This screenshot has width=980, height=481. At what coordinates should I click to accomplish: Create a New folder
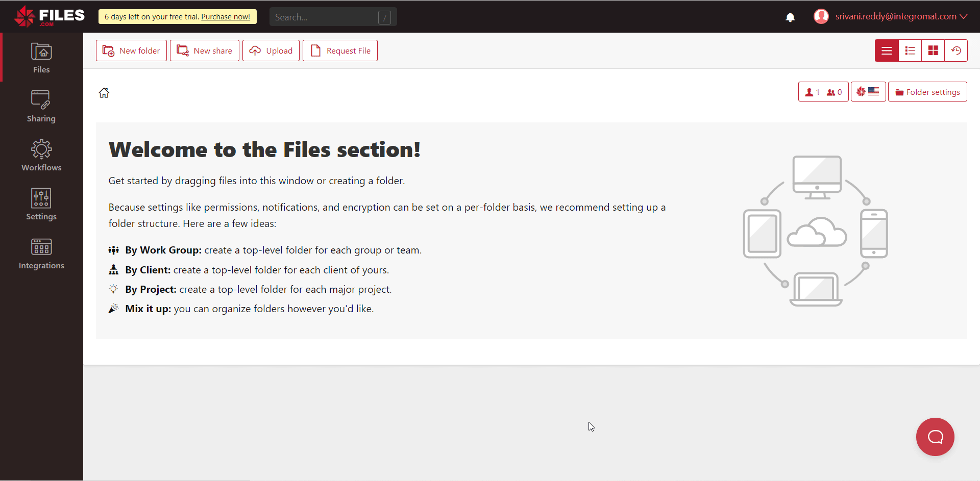pyautogui.click(x=131, y=50)
